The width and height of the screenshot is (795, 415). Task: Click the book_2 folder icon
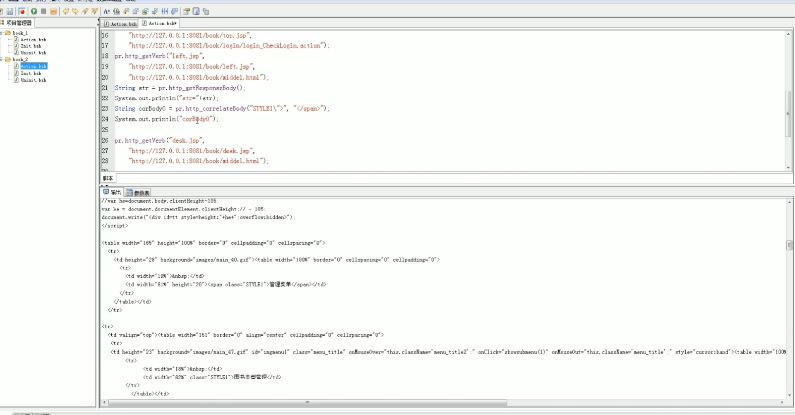click(10, 59)
